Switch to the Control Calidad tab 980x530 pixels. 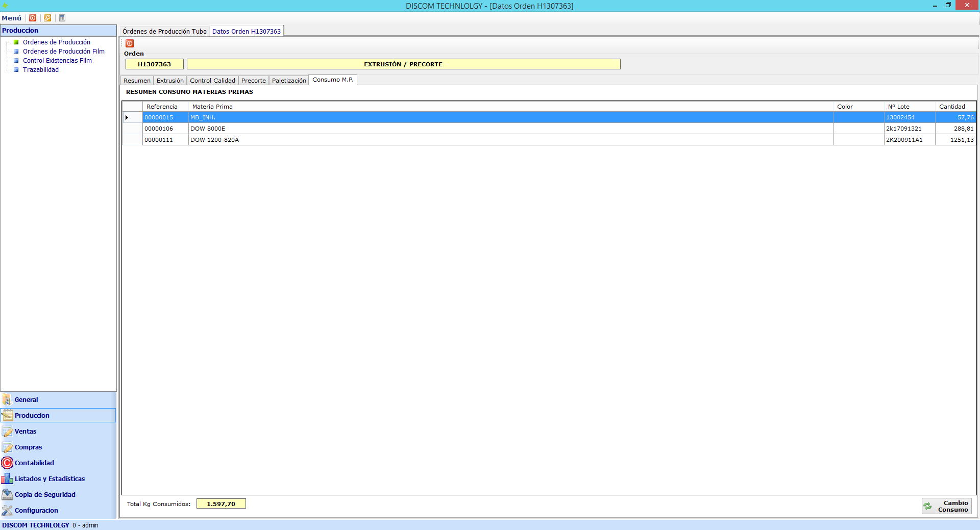tap(212, 81)
